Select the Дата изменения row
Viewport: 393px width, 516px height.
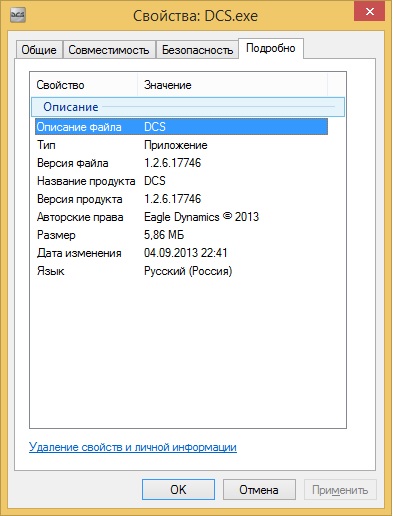[x=181, y=253]
